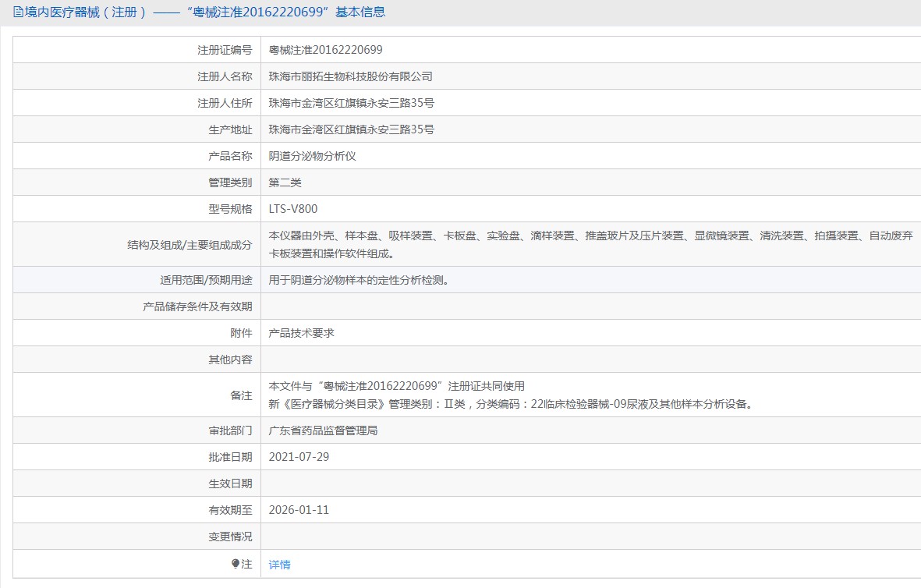
Task: Click the 生产地址 address value
Action: tap(351, 129)
